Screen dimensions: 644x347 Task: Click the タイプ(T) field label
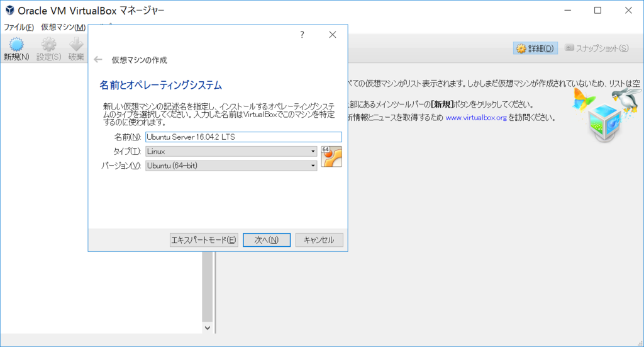pos(127,151)
